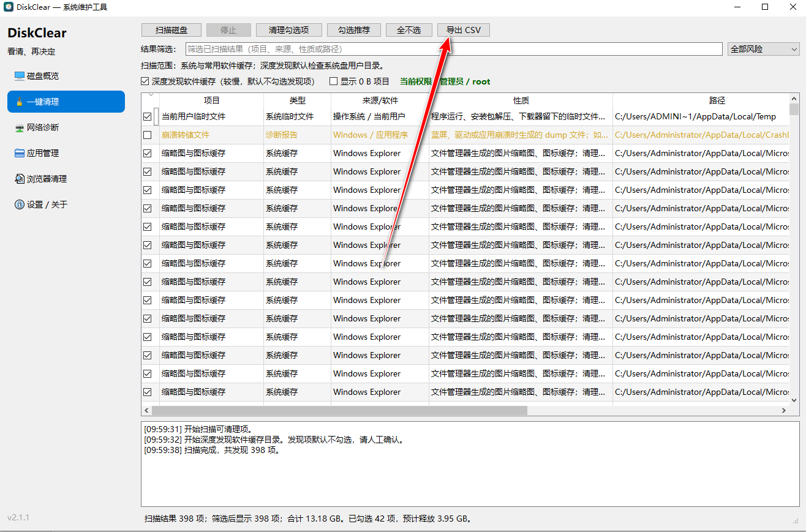Select the 当前用户临时文件 item cell
Image resolution: width=806 pixels, height=532 pixels.
coord(212,116)
